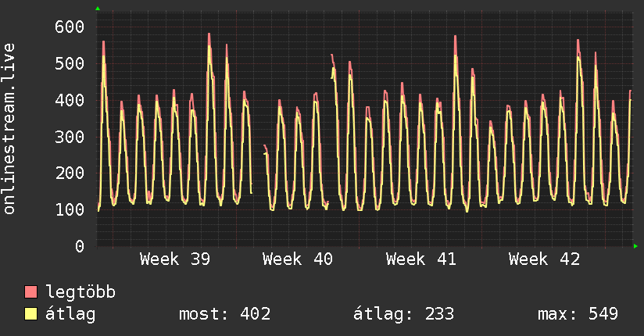This screenshot has height=336, width=644.
Task: Click the Week 39 axis label
Action: pyautogui.click(x=175, y=259)
